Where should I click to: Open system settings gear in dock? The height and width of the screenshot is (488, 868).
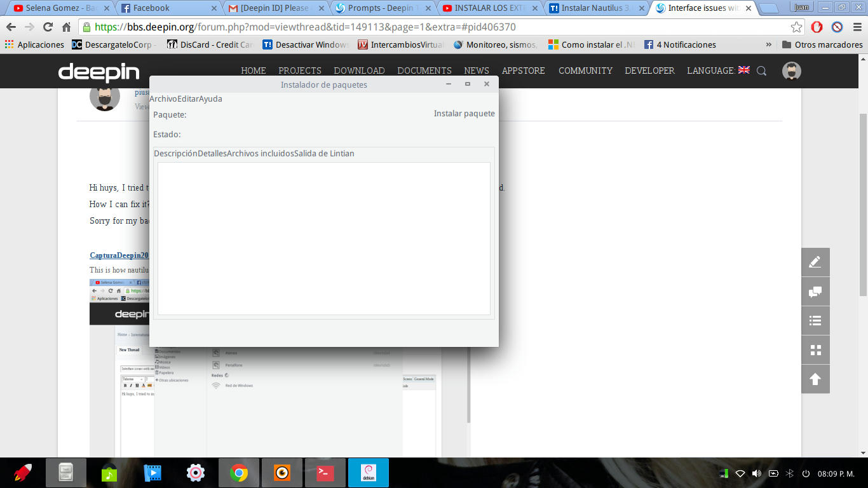(x=196, y=473)
